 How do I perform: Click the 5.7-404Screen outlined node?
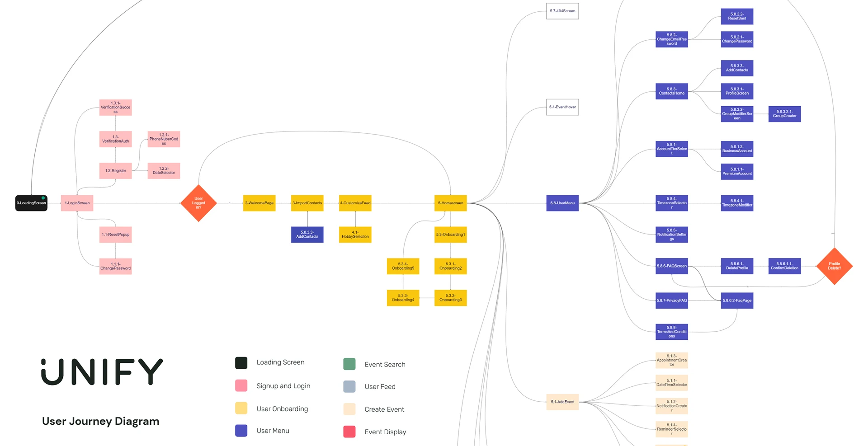[x=562, y=11]
